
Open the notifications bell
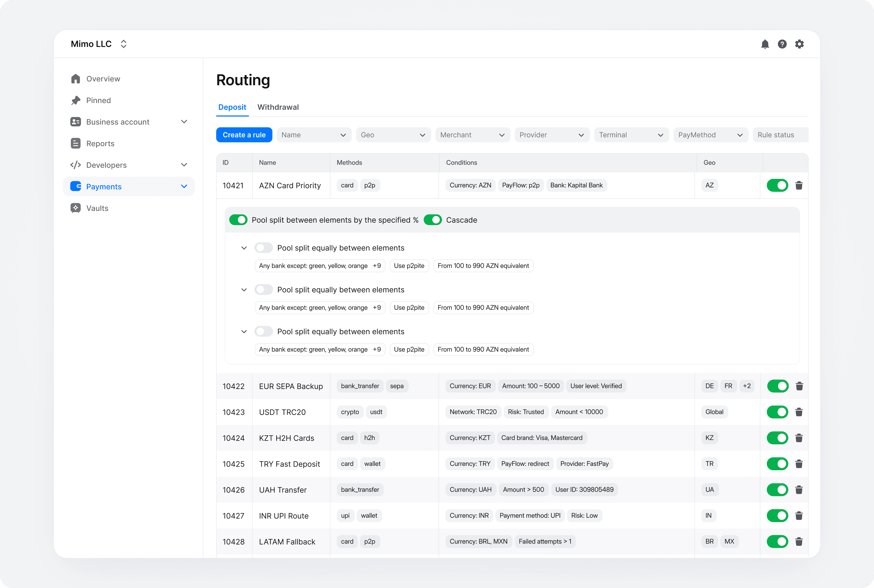[765, 44]
